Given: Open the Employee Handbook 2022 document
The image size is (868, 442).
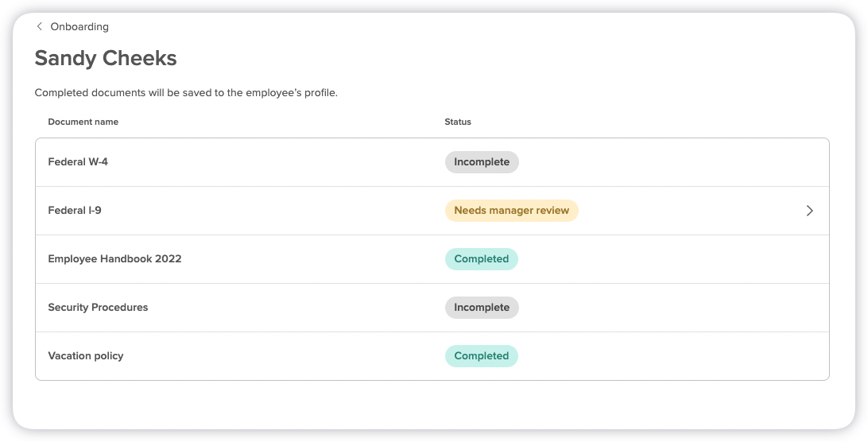Looking at the screenshot, I should pos(114,259).
